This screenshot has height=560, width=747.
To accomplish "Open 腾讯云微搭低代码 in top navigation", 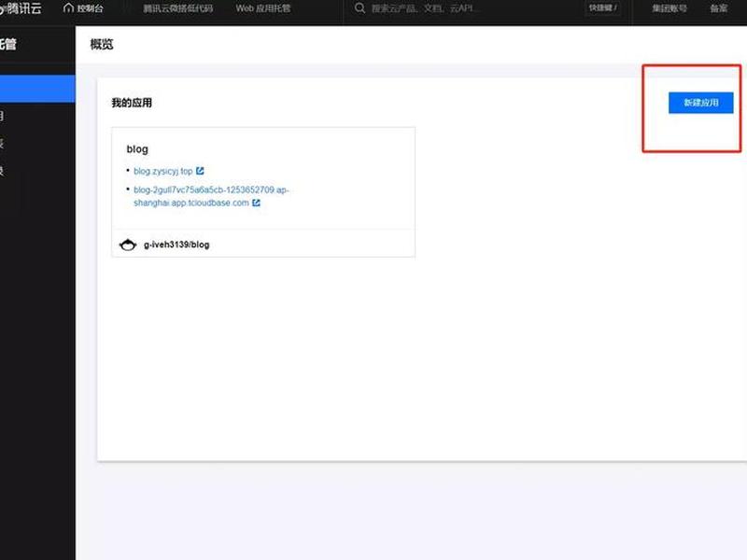I will (178, 8).
